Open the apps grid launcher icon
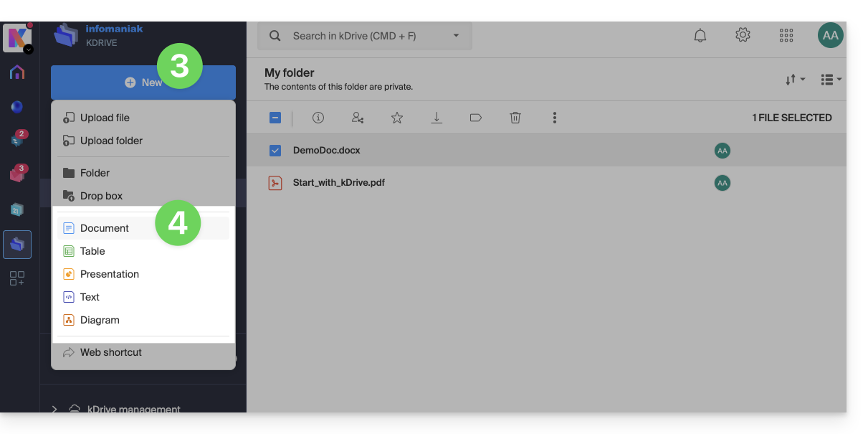The height and width of the screenshot is (434, 868). click(x=786, y=36)
